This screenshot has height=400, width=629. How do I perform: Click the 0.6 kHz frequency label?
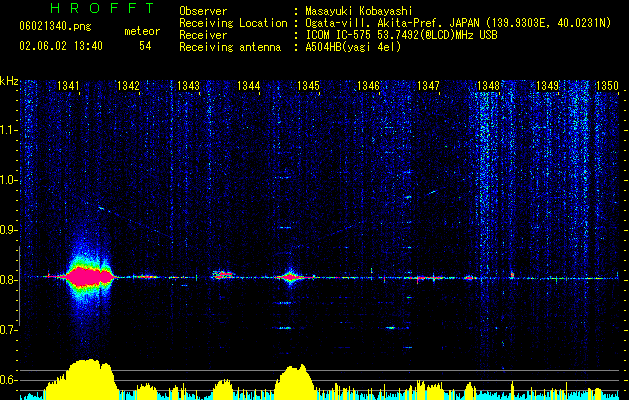point(8,380)
